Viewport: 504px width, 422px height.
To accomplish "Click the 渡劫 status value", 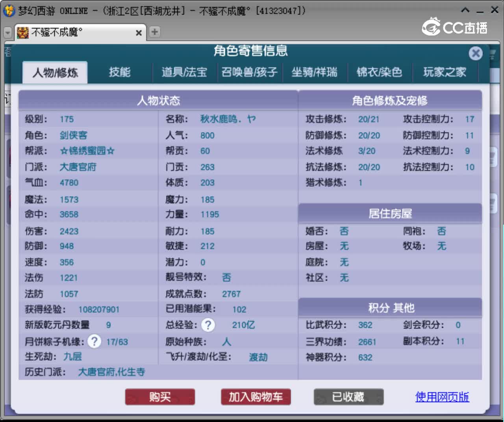I will (x=258, y=357).
